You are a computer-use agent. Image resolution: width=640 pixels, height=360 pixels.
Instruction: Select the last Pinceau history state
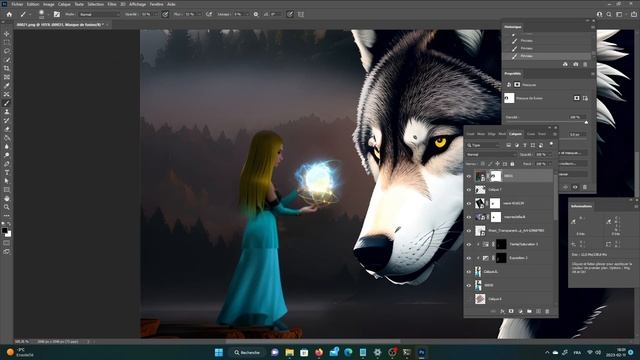coord(548,56)
